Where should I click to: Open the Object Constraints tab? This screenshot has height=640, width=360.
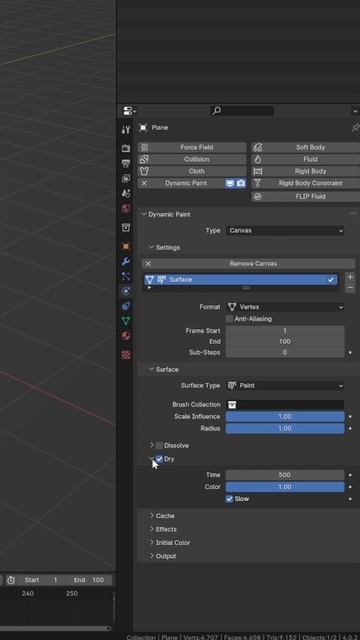pyautogui.click(x=126, y=306)
